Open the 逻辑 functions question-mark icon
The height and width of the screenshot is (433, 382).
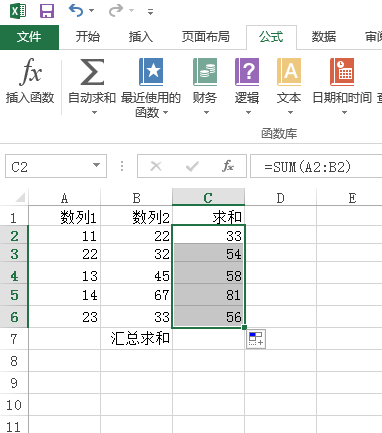247,72
